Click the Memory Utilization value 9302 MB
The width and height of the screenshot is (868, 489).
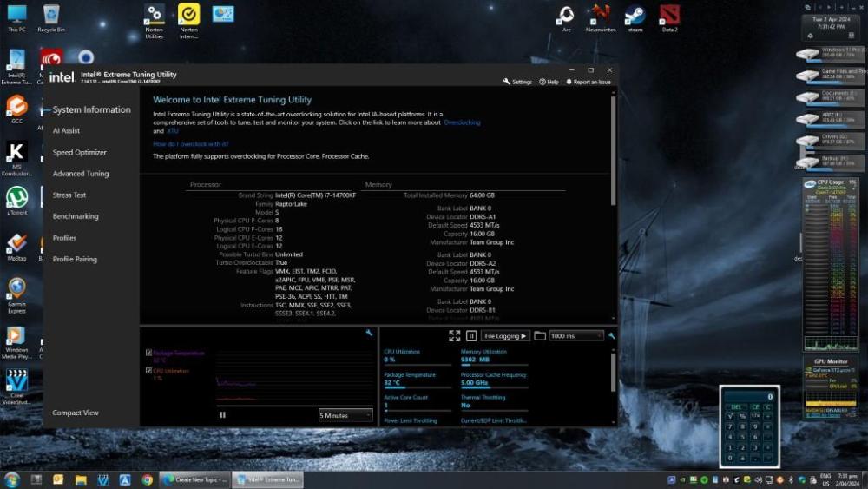476,360
